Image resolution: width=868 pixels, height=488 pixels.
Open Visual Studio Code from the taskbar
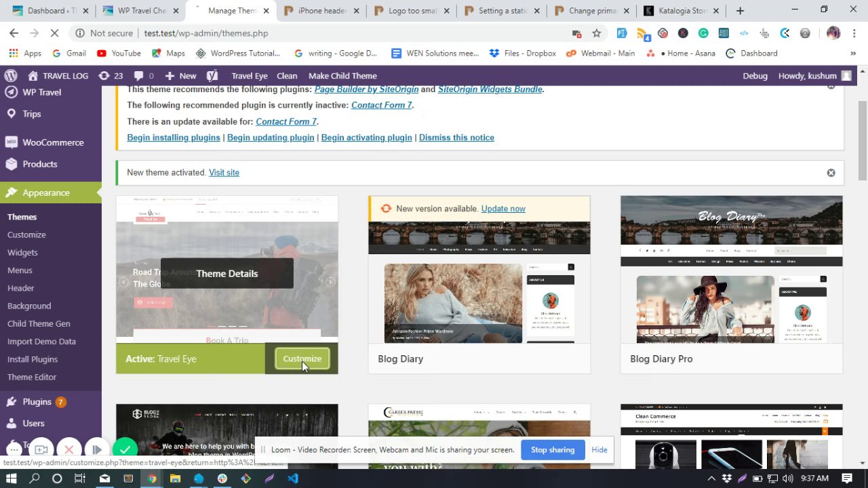pyautogui.click(x=292, y=479)
